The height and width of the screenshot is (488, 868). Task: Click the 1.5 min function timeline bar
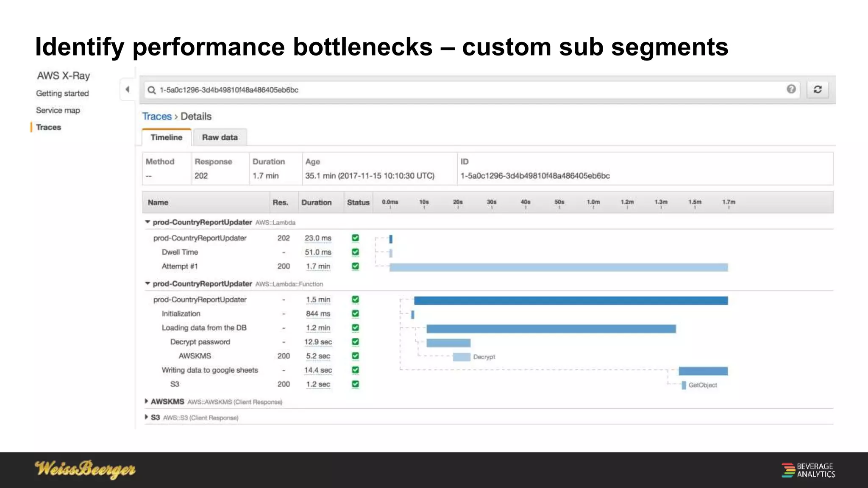[571, 301]
